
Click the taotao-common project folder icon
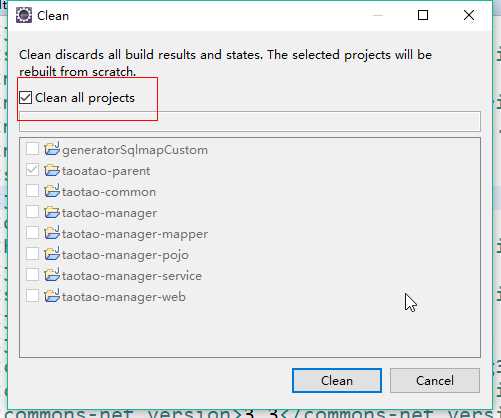click(52, 191)
